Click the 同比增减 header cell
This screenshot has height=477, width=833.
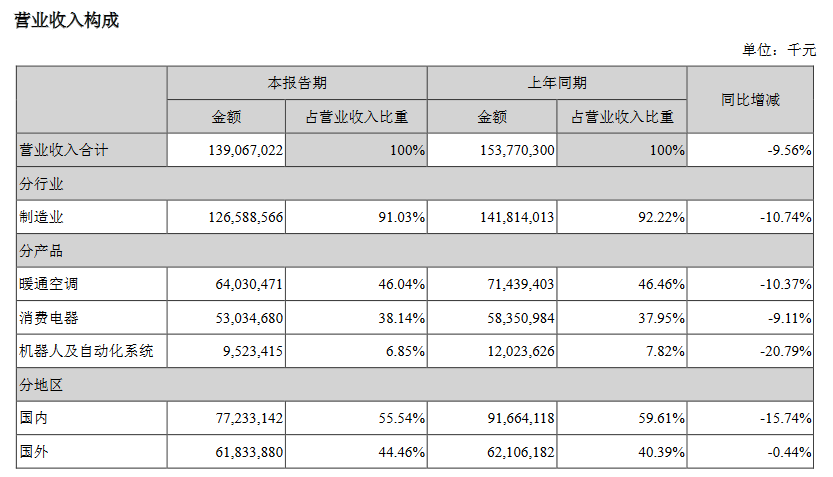click(750, 99)
